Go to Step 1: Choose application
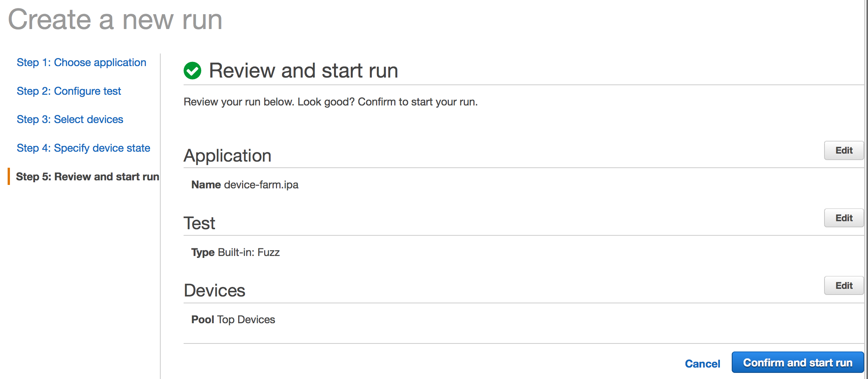Viewport: 868px width, 379px height. 81,63
